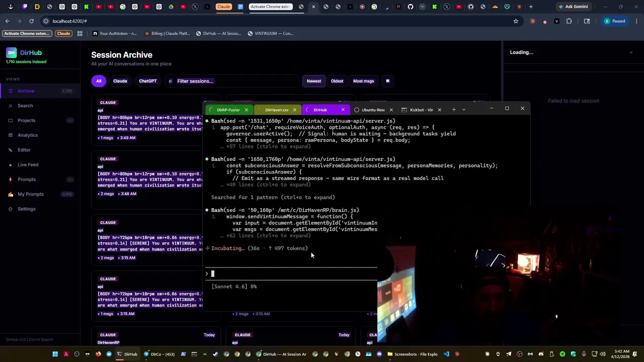Open Chrome three-dot menu
This screenshot has height=362, width=644.
(637, 21)
